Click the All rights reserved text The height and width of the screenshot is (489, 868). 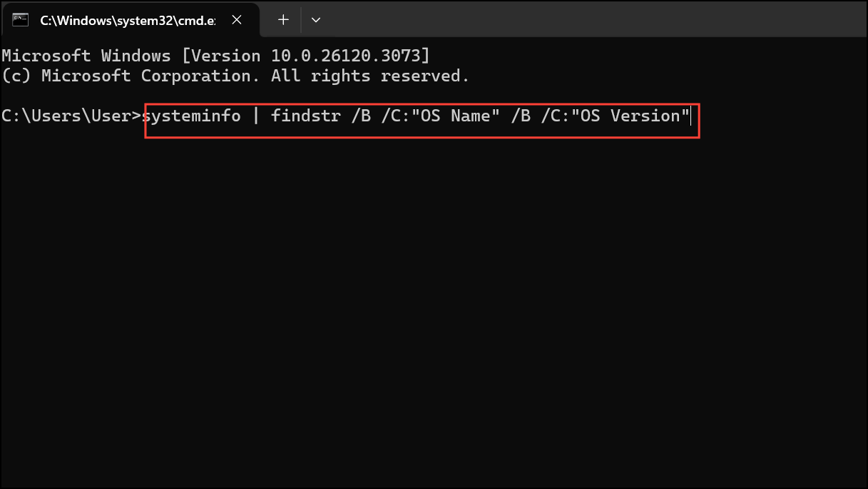coord(370,76)
